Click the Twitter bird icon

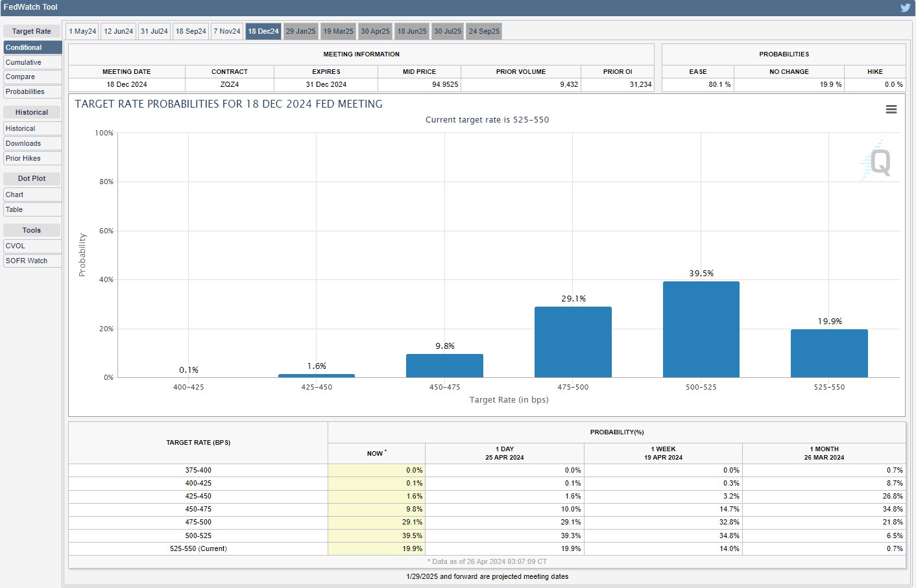coord(905,8)
